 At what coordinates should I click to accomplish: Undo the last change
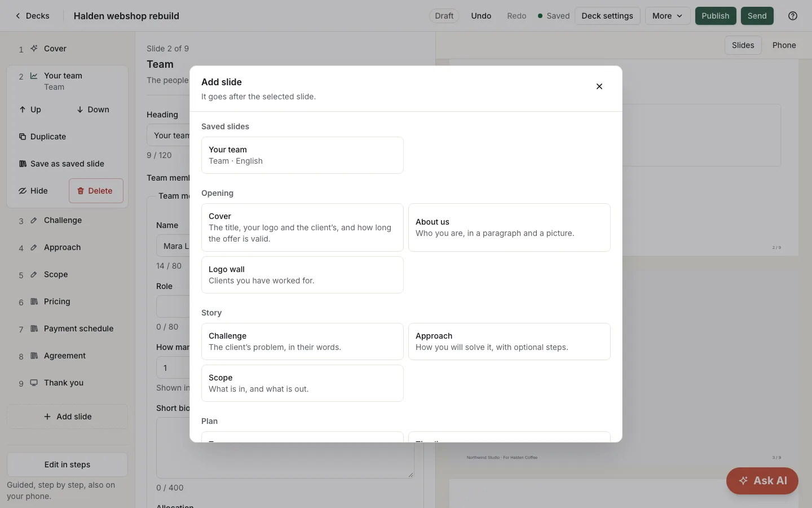[x=481, y=16]
